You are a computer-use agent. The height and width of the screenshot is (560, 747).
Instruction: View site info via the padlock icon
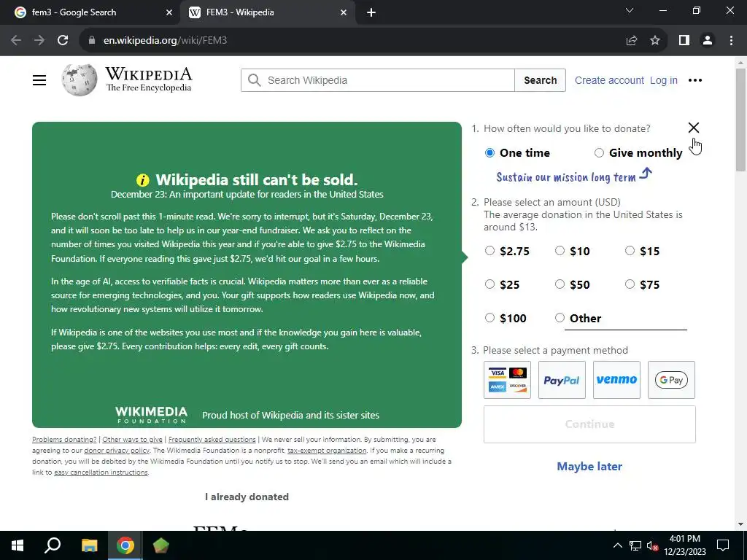tap(92, 41)
